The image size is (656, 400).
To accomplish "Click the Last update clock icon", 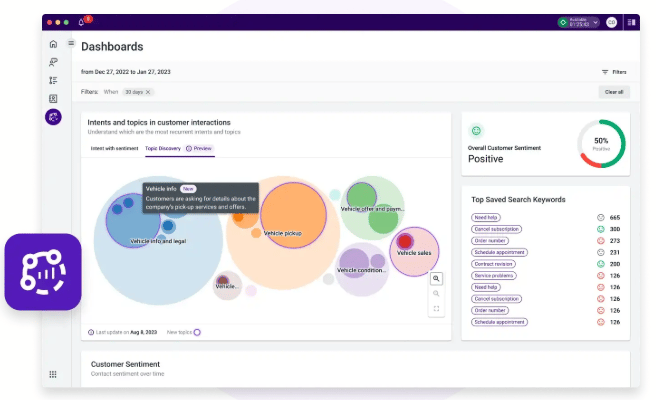I will [91, 332].
